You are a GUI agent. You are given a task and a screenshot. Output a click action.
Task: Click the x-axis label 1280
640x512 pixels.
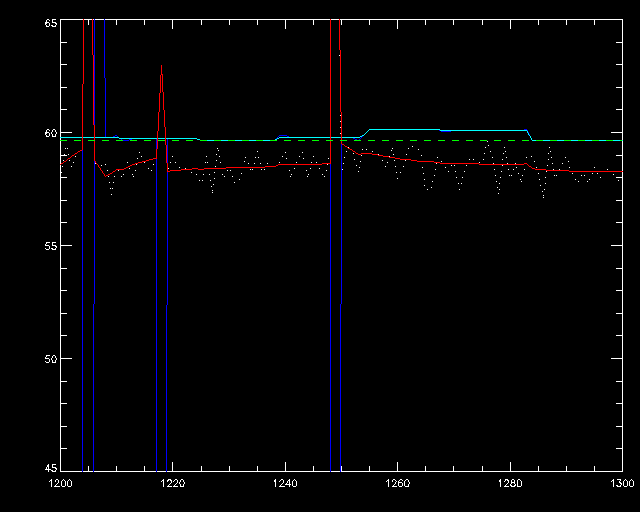[x=510, y=484]
